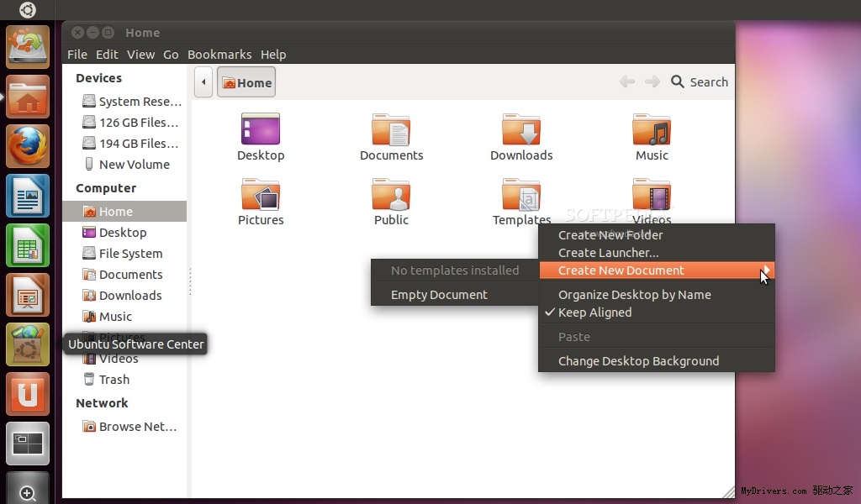
Task: Open the workspace switcher icon
Action: point(28,444)
